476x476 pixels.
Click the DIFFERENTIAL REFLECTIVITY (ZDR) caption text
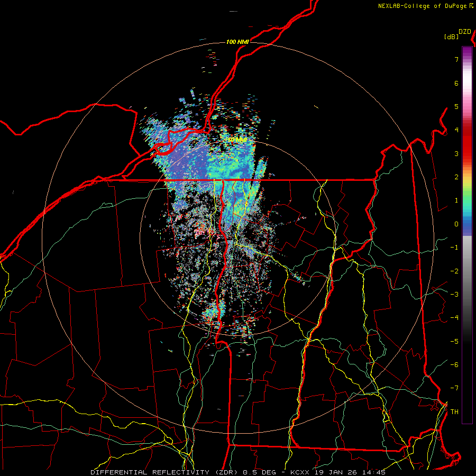pos(165,472)
